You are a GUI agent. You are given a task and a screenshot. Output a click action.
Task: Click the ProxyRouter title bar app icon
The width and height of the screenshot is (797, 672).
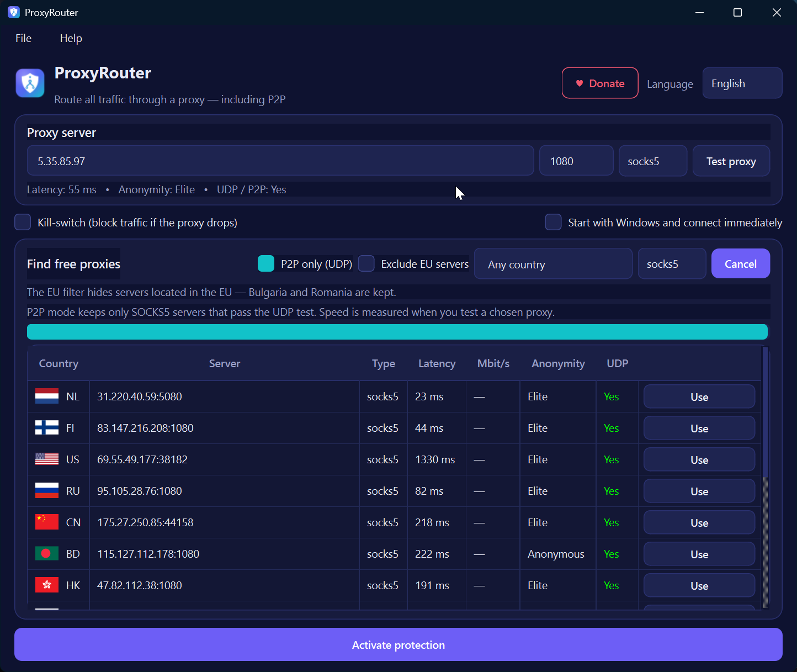click(x=14, y=12)
